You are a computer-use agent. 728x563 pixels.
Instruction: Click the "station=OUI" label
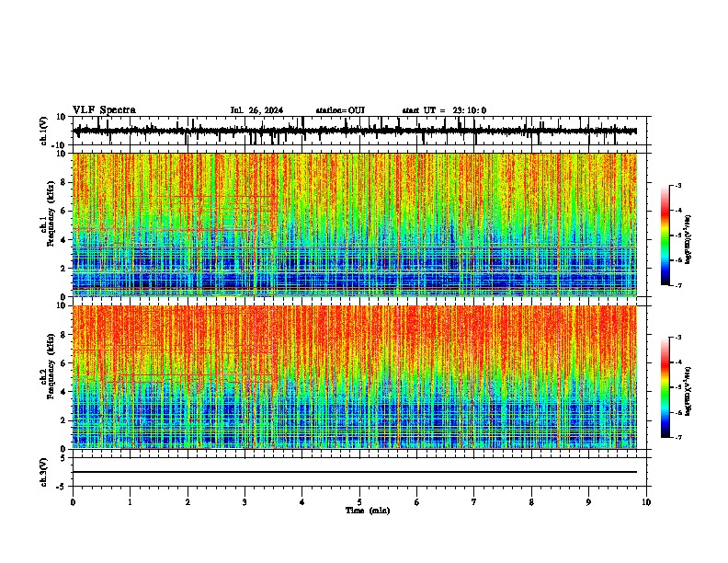pyautogui.click(x=340, y=110)
